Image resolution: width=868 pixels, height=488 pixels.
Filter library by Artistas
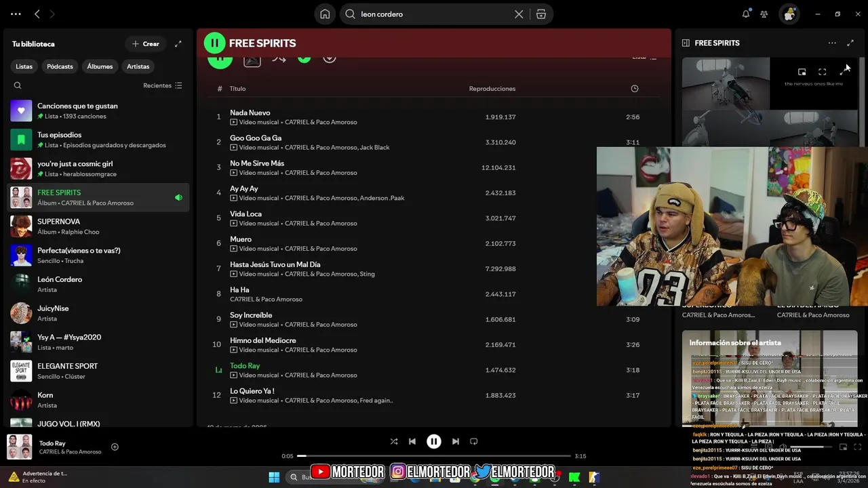pos(138,66)
